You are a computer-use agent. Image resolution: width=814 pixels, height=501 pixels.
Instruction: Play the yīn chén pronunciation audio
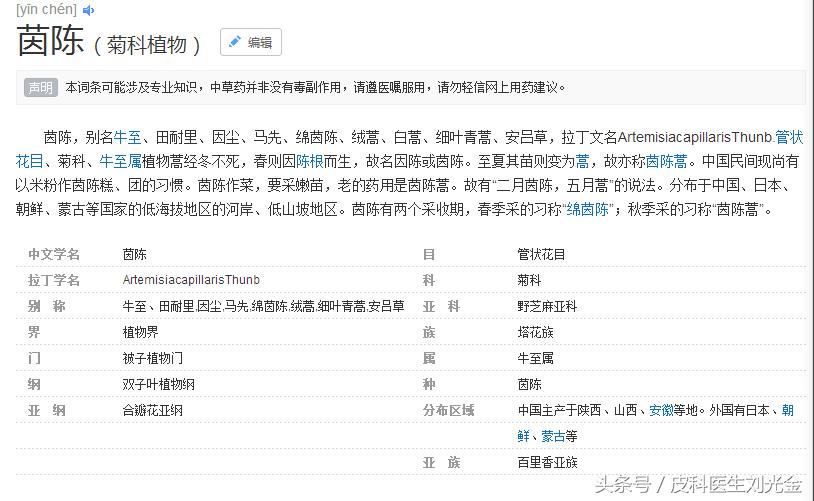click(x=89, y=10)
